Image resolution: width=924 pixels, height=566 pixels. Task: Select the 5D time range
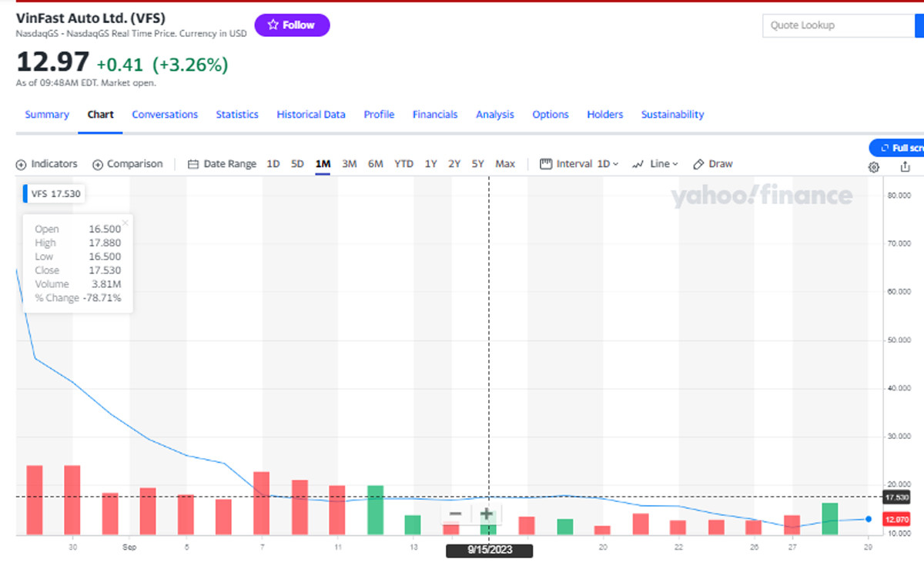(297, 164)
